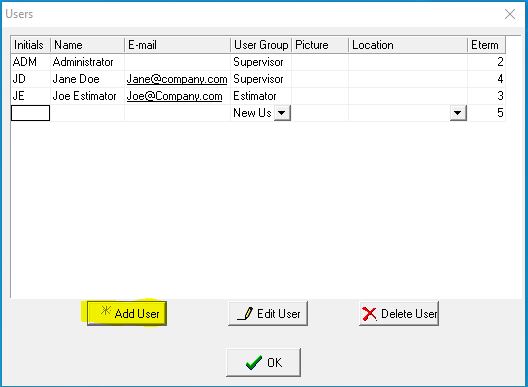Select the JD initials cell
The width and height of the screenshot is (528, 387).
pyautogui.click(x=30, y=79)
